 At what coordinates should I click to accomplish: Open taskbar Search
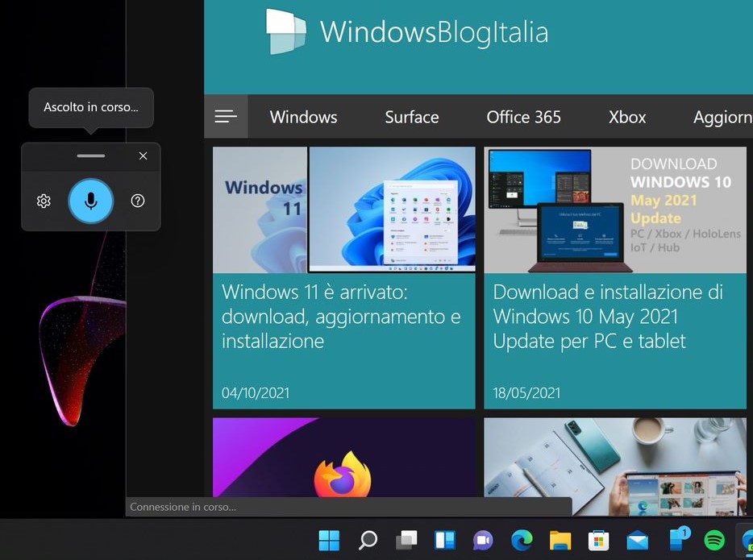[x=368, y=541]
